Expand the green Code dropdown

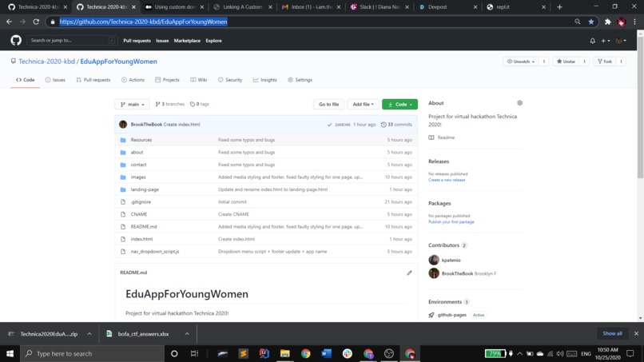pos(400,105)
